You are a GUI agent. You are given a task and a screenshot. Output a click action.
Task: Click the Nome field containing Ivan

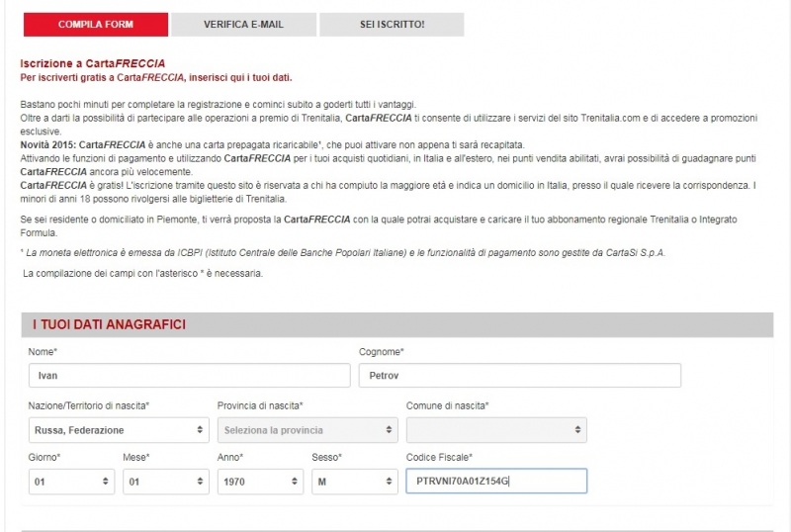[x=189, y=376]
